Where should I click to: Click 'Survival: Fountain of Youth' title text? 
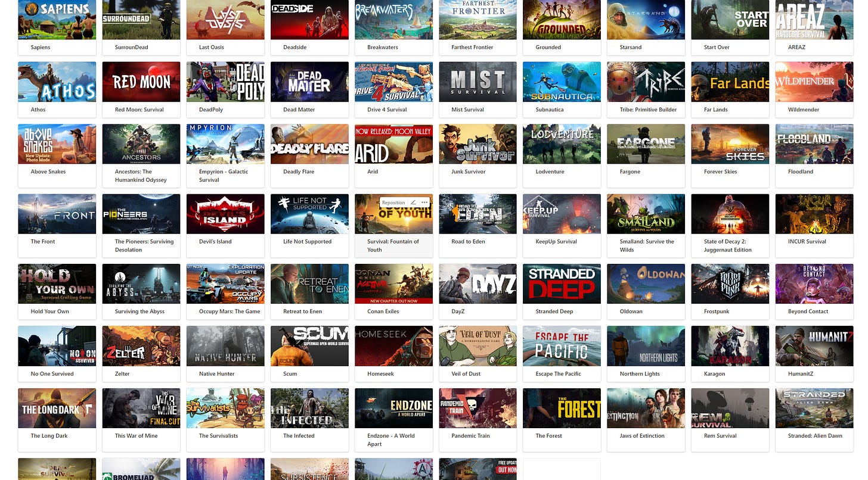click(393, 245)
